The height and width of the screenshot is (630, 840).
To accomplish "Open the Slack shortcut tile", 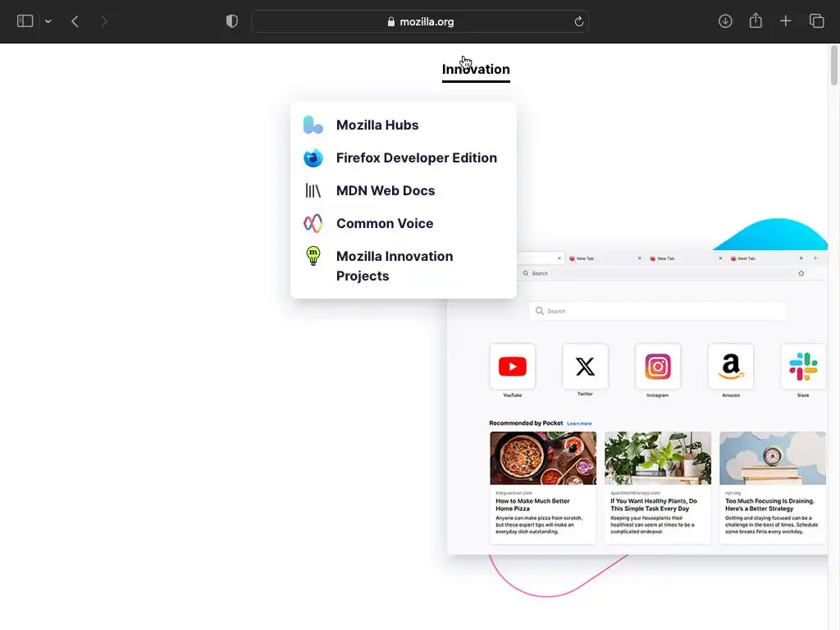I will point(803,367).
